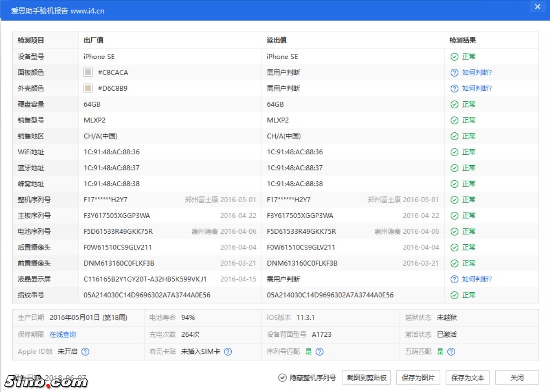Image resolution: width=550 pixels, height=392 pixels.
Task: Click the charge count value 264次
Action: pyautogui.click(x=190, y=335)
